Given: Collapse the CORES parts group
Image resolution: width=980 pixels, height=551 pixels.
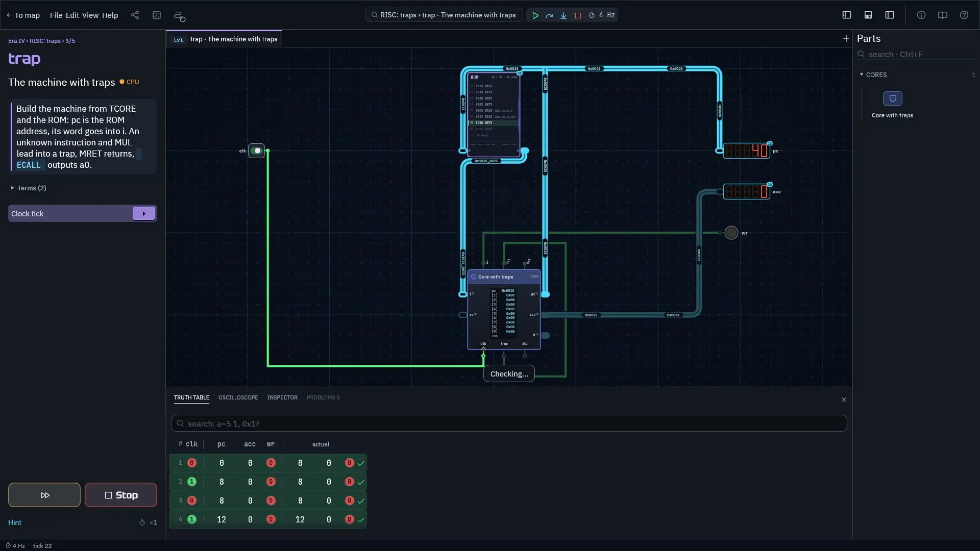Looking at the screenshot, I should [x=874, y=74].
